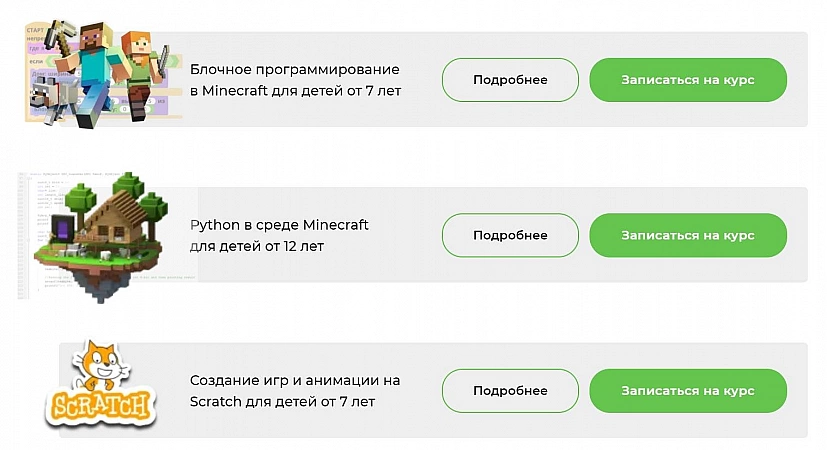Sign up for Minecraft block programming course
The image size is (827, 450).
687,80
